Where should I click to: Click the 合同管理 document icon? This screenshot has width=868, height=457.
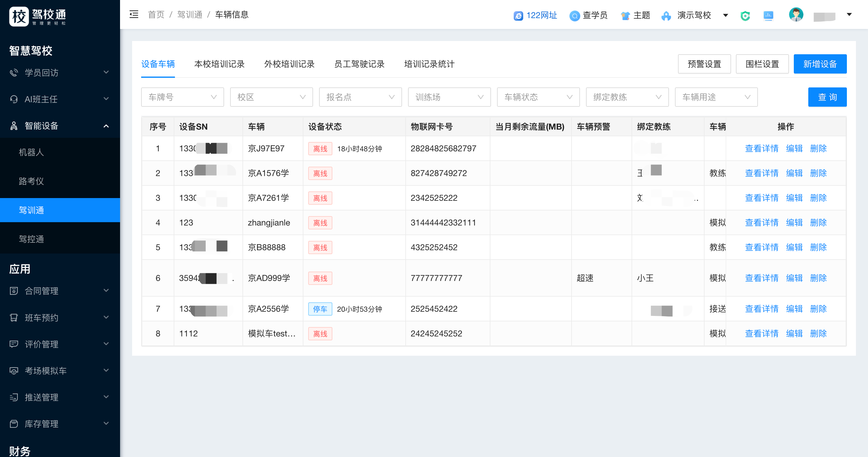pyautogui.click(x=14, y=291)
